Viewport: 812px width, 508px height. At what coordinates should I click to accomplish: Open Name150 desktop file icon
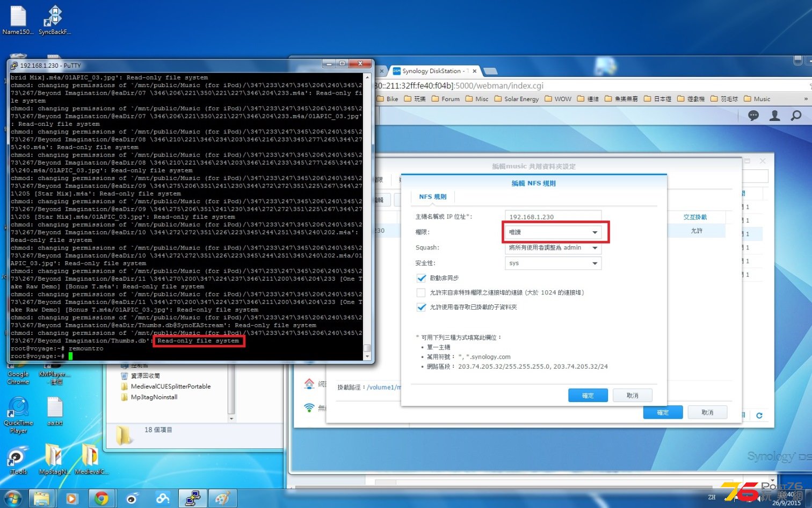coord(18,20)
